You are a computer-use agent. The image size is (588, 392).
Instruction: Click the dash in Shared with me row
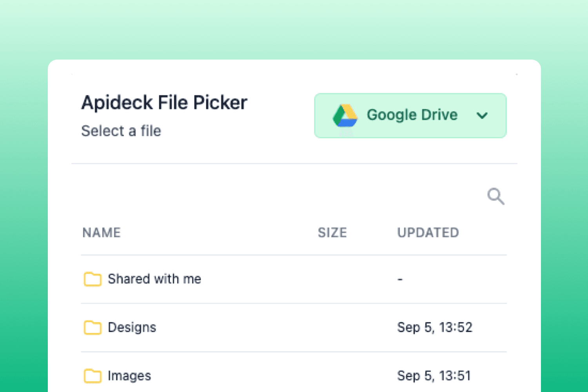click(400, 279)
